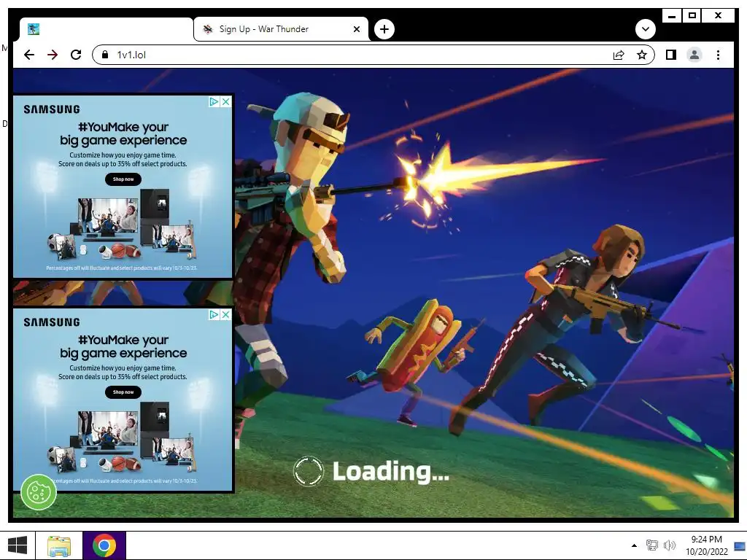The height and width of the screenshot is (560, 747).
Task: Reload the 1v1.lol page
Action: 76,55
